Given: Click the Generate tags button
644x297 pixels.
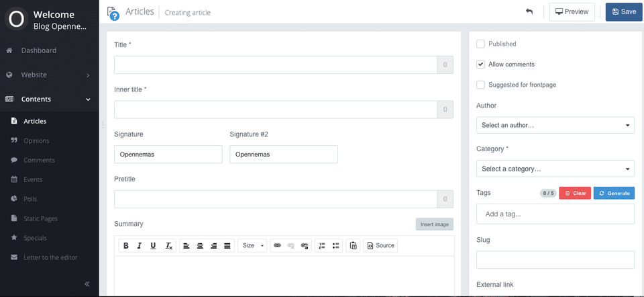Looking at the screenshot, I should tap(614, 194).
